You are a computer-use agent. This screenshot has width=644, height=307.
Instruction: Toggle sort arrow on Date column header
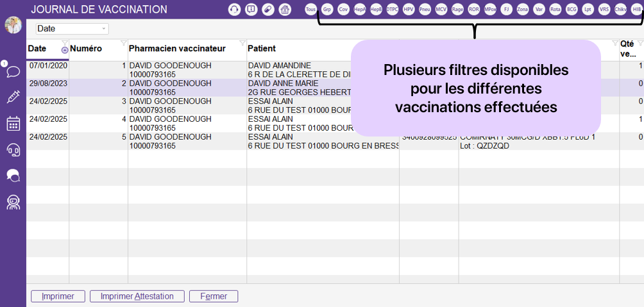tap(64, 50)
